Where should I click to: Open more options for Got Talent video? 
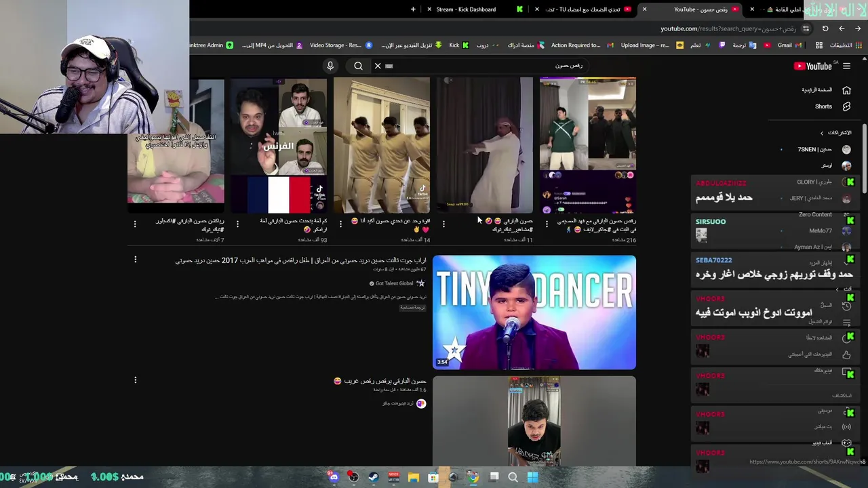coord(135,260)
